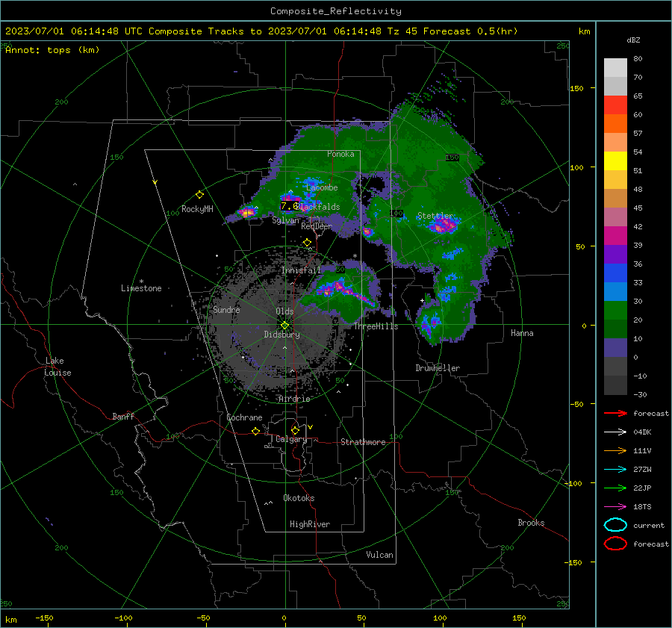Click the Didsbury city label

pos(281,335)
